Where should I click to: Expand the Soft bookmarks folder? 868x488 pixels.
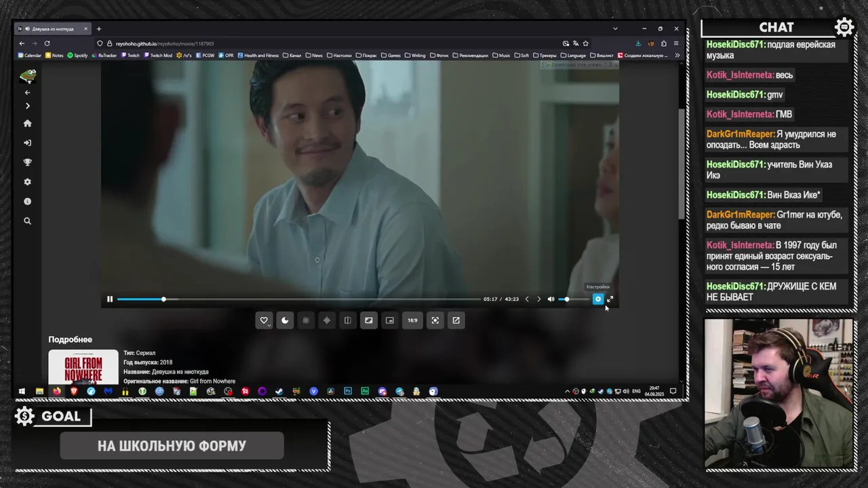pyautogui.click(x=521, y=56)
